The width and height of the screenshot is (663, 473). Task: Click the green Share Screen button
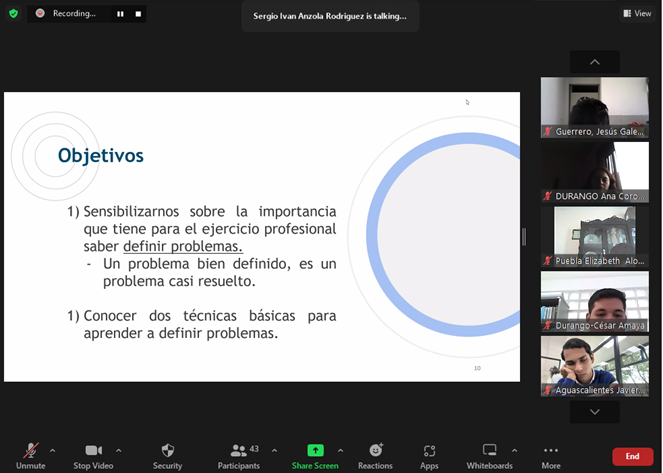[x=315, y=456]
